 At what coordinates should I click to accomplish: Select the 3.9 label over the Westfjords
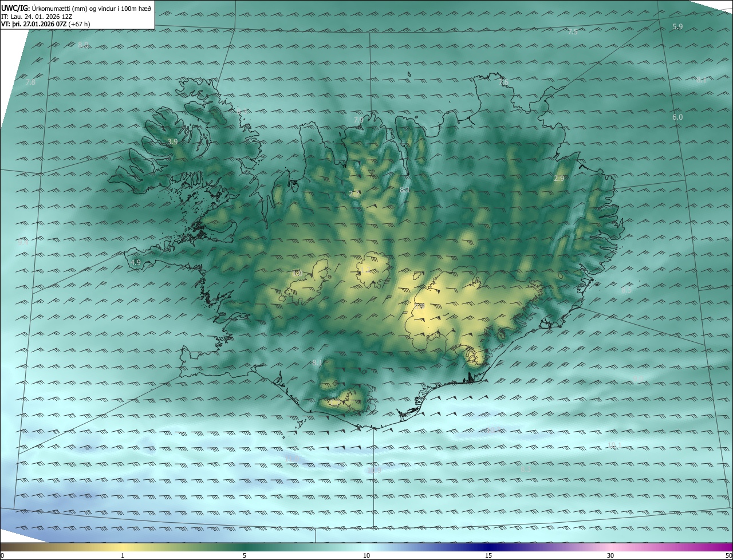[172, 141]
